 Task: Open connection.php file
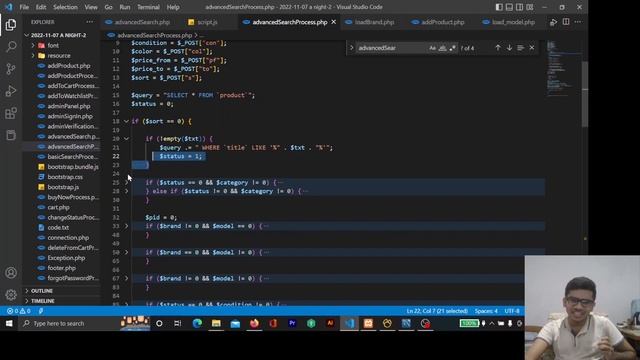point(68,238)
